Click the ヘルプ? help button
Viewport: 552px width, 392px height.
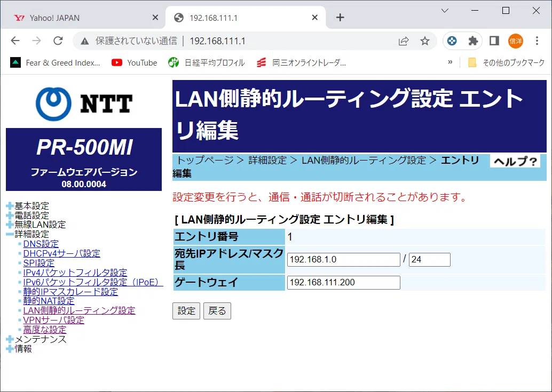point(515,161)
